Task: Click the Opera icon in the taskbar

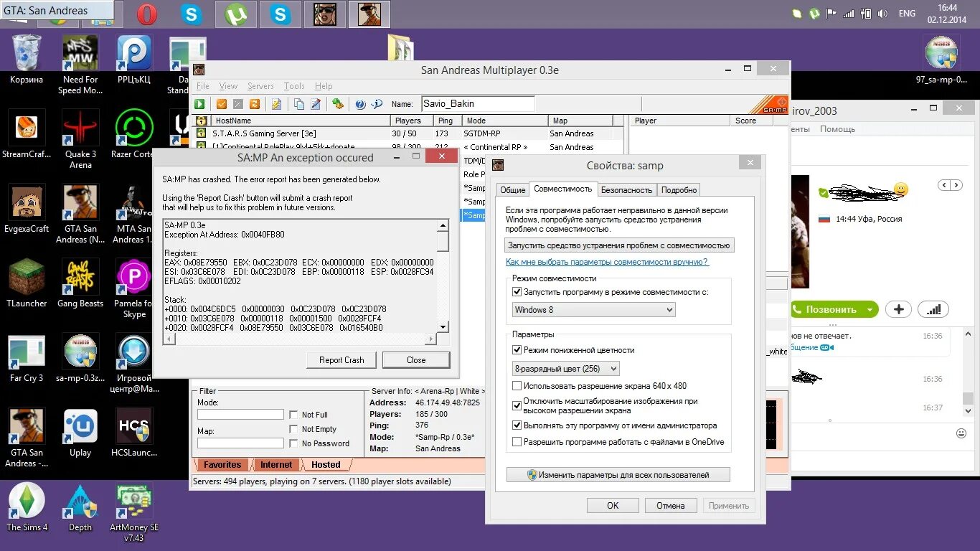Action: coord(147,14)
